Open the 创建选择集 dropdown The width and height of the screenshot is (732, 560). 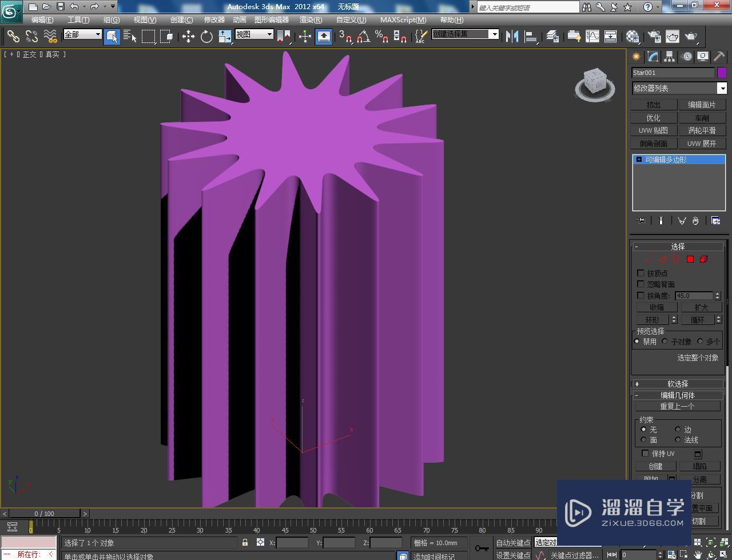pyautogui.click(x=465, y=34)
